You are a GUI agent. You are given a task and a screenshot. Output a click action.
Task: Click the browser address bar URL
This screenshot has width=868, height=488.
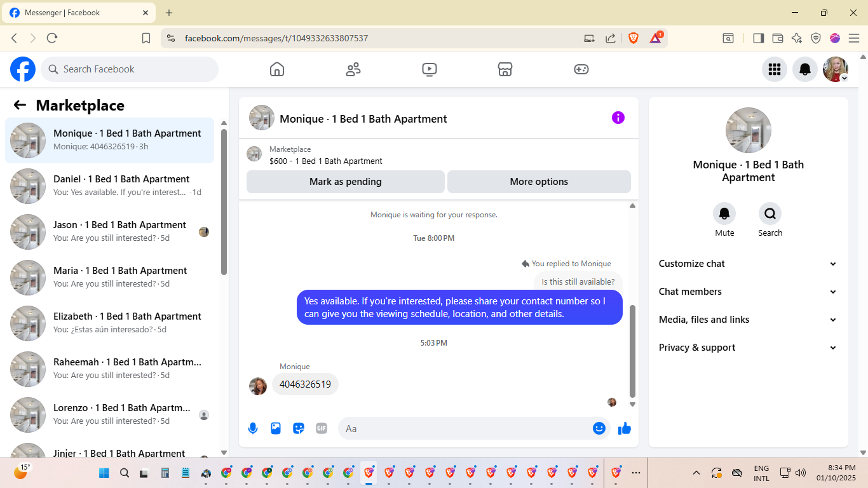pyautogui.click(x=276, y=38)
